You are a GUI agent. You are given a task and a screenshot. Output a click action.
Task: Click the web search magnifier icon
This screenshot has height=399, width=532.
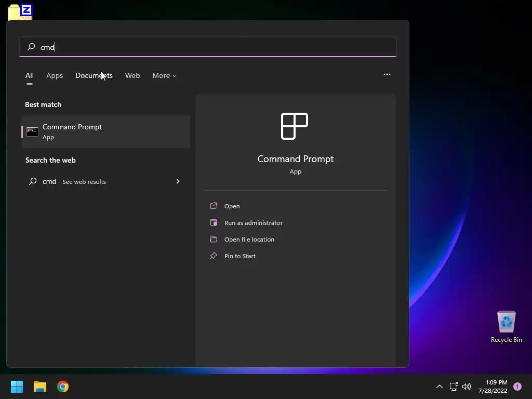[x=33, y=181]
